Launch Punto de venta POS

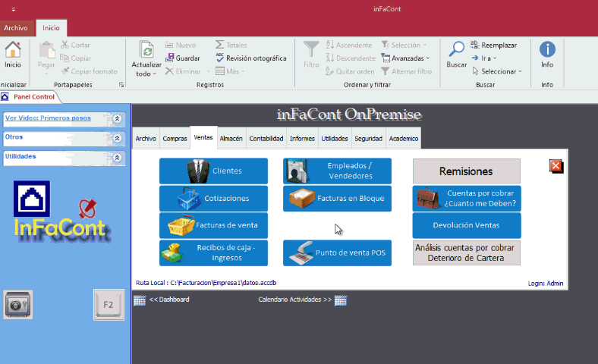(x=337, y=253)
